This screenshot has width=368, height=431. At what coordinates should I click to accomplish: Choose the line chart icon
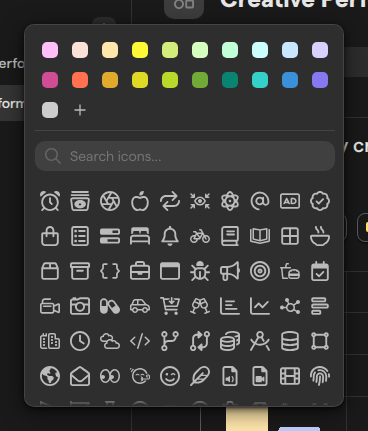(260, 306)
